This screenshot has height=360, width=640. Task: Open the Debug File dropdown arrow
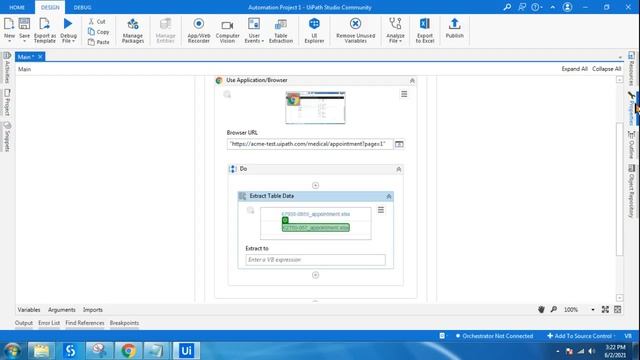(x=73, y=41)
